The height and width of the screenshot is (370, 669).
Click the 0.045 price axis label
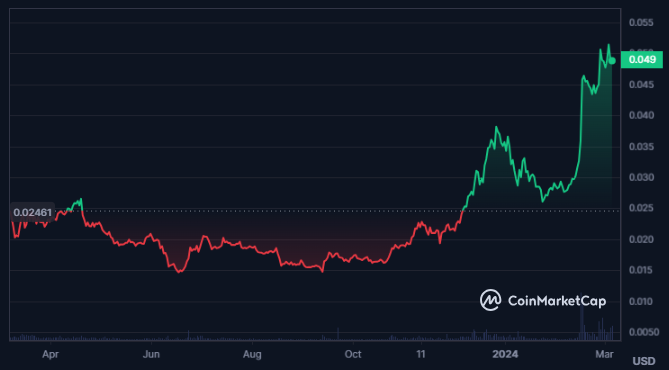coord(641,84)
